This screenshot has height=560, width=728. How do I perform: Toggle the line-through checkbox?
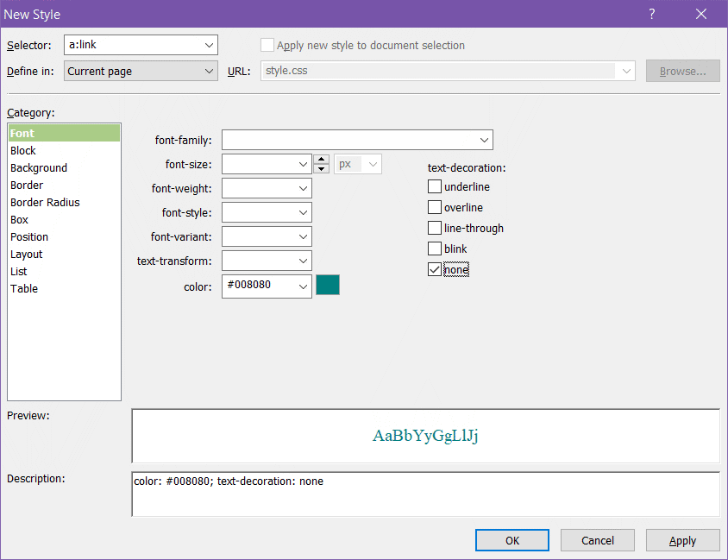pos(435,229)
